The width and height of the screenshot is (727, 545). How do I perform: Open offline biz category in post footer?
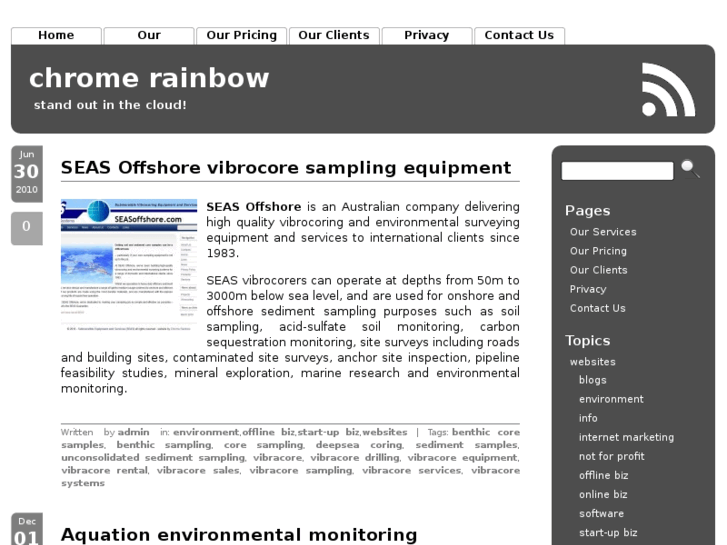[x=268, y=432]
